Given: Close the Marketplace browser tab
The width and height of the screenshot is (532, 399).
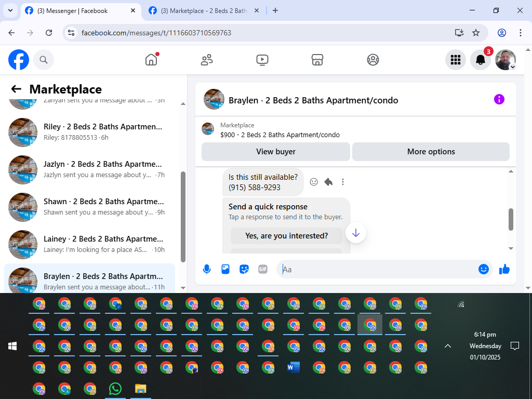Looking at the screenshot, I should pyautogui.click(x=257, y=11).
